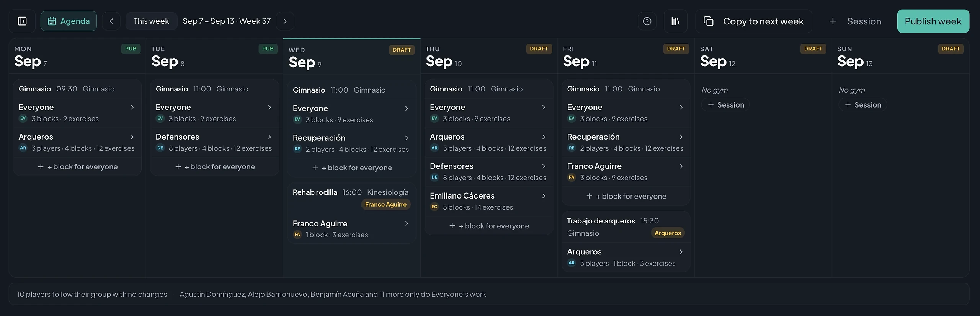Click Monday's Gimnasio 09:30 session header
The image size is (980, 316).
coord(77,89)
